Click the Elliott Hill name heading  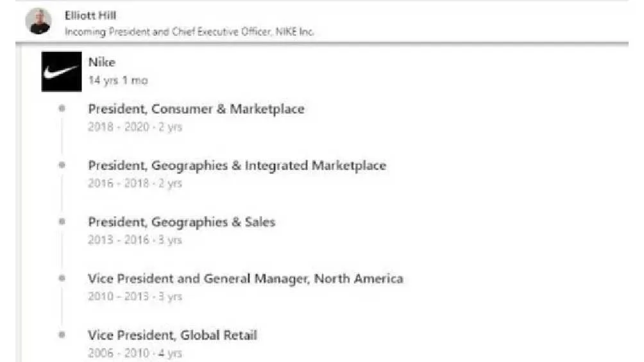coord(90,15)
